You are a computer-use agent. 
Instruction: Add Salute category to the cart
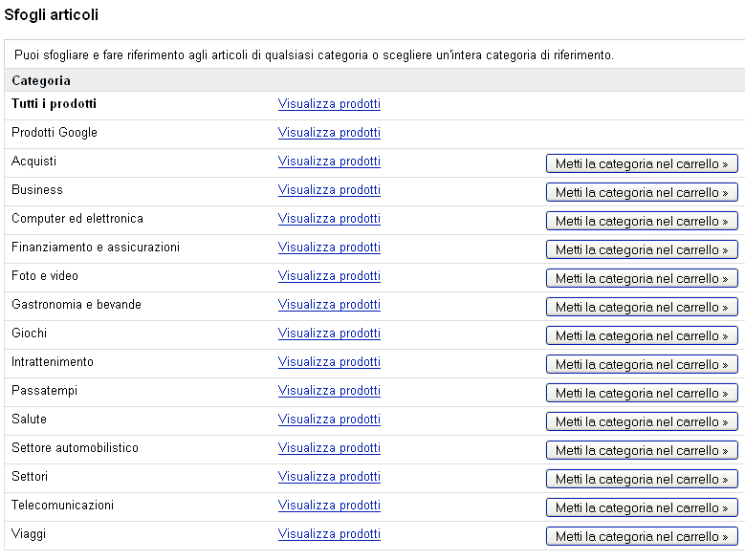(642, 421)
